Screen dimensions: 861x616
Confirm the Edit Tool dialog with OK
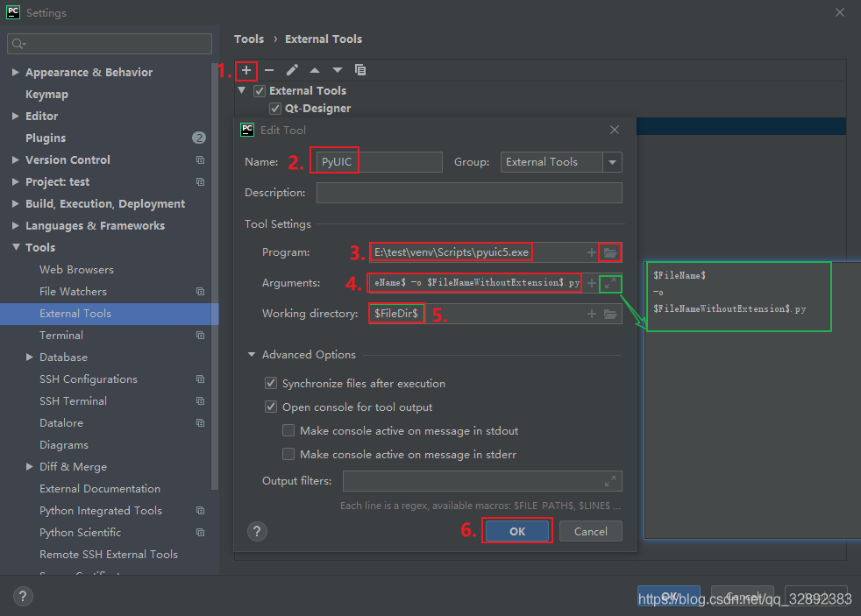[517, 531]
